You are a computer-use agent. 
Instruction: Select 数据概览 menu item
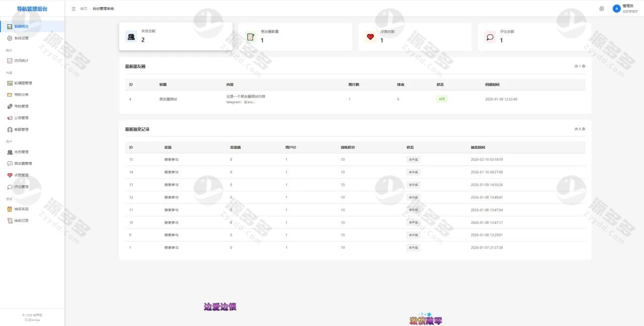[21, 26]
